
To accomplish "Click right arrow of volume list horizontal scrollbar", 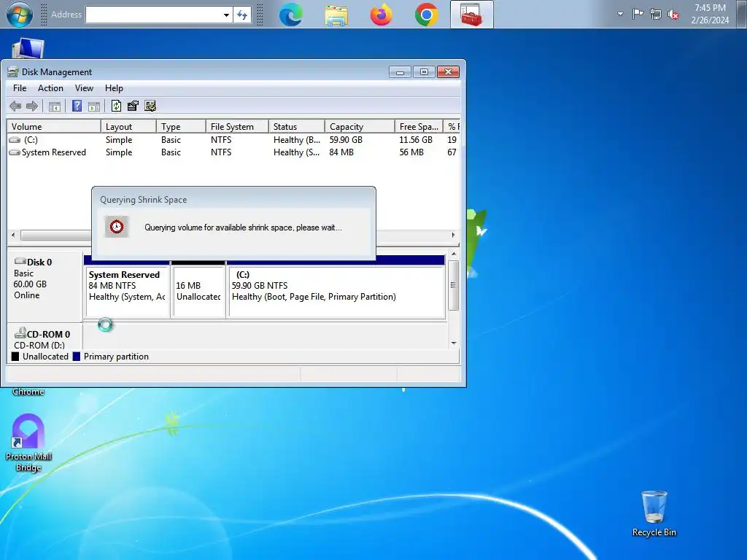I will point(453,235).
